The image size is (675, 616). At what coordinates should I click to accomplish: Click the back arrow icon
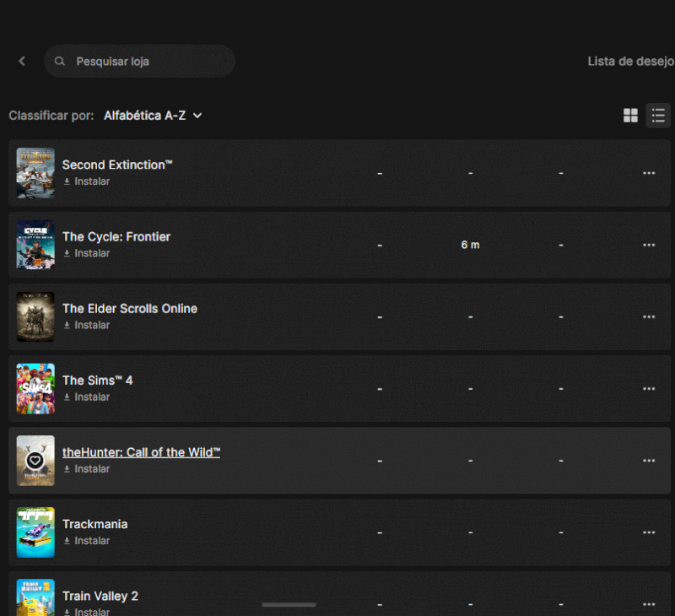click(x=22, y=61)
